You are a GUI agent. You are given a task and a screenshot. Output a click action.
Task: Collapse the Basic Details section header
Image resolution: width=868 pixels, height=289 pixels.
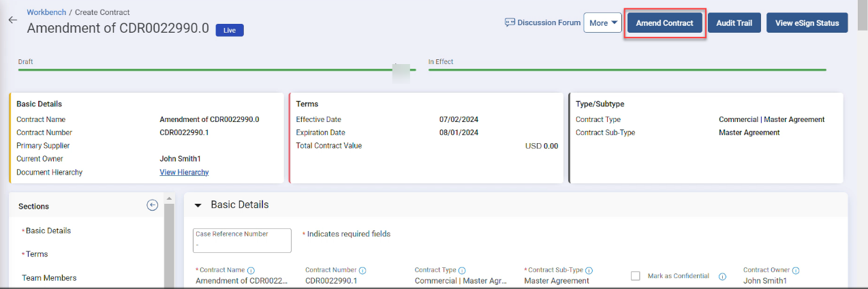pos(198,205)
